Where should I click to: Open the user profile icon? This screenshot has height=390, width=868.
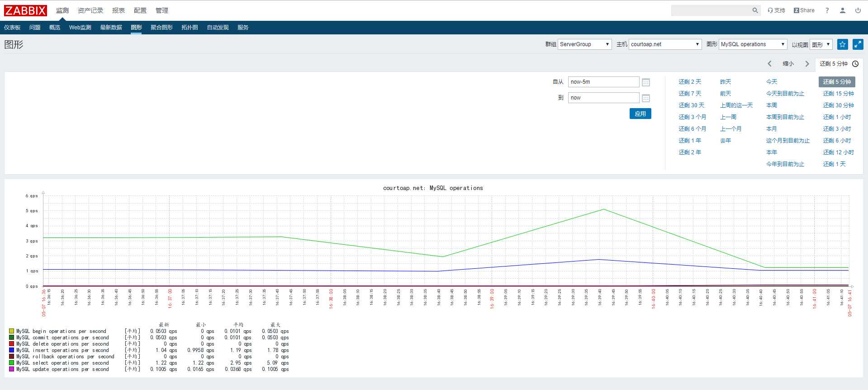[842, 10]
